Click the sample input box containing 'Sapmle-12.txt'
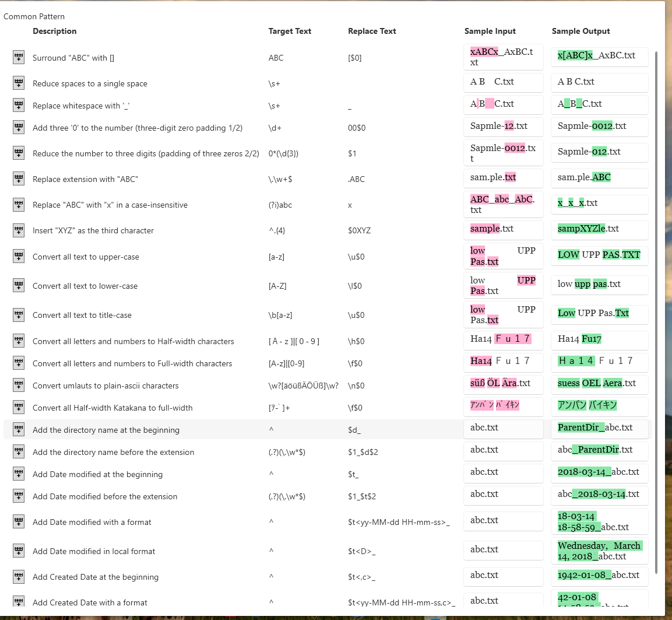672x620 pixels. tap(504, 127)
